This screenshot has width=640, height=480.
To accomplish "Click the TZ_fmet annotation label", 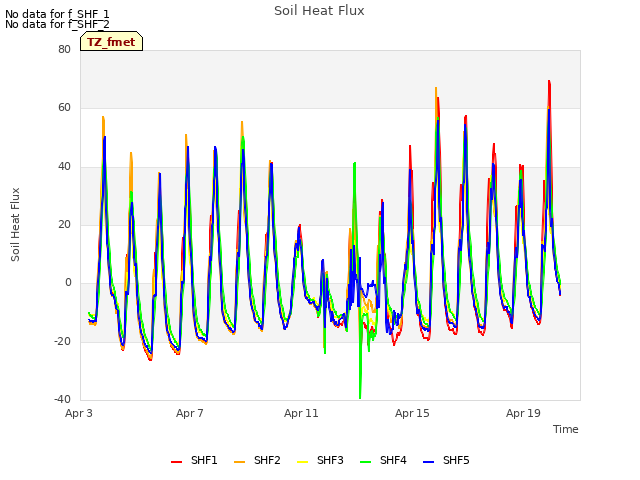I will (x=111, y=42).
